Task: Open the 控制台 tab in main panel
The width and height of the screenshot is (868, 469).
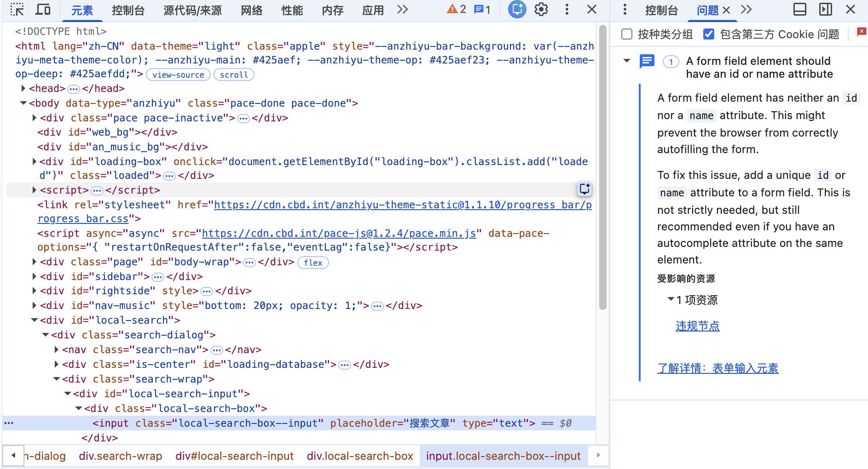Action: (128, 10)
